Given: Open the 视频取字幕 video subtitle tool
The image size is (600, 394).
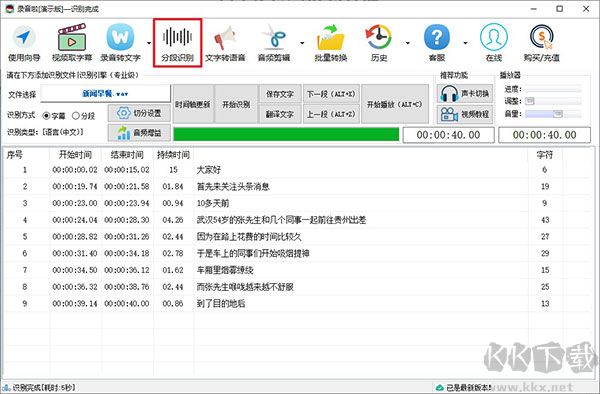Looking at the screenshot, I should 72,43.
